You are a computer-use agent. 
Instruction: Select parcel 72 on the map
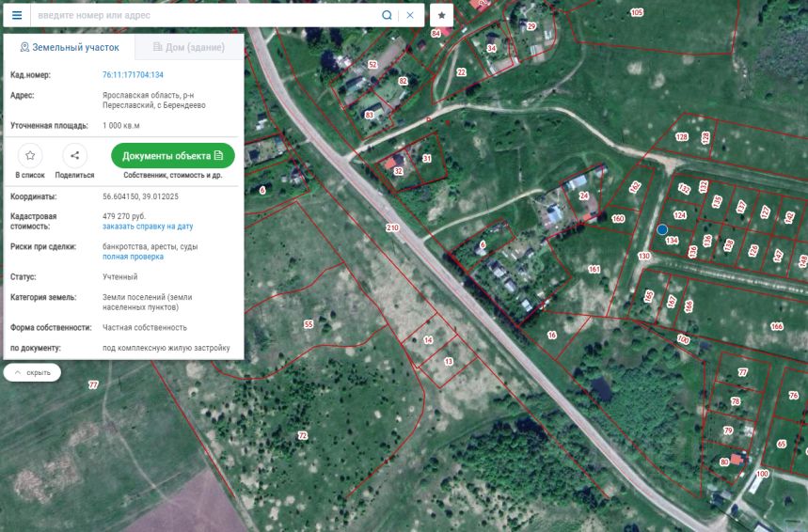303,436
